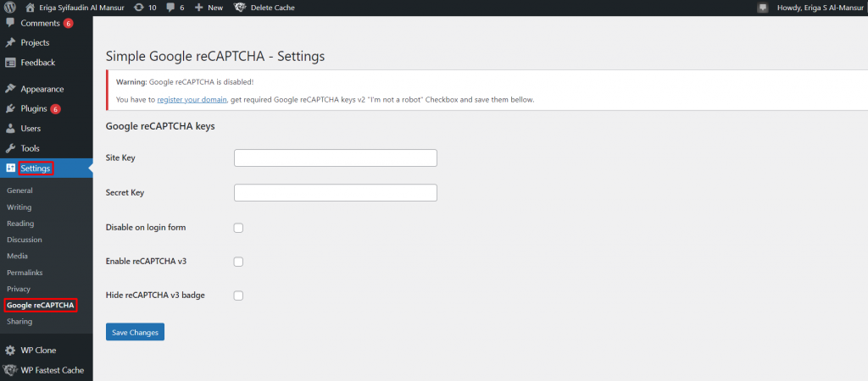Click the comments bubble icon in admin bar
Image resolution: width=868 pixels, height=381 pixels.
(170, 7)
